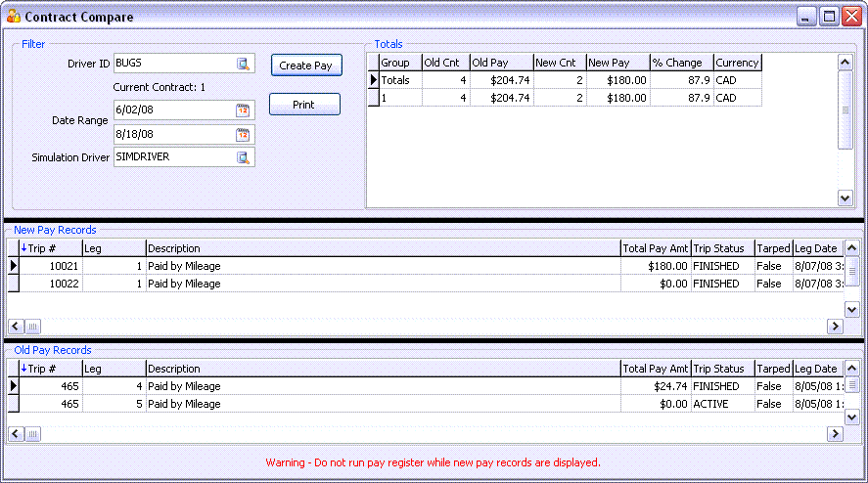Select the Totals row marker arrow

click(x=373, y=80)
